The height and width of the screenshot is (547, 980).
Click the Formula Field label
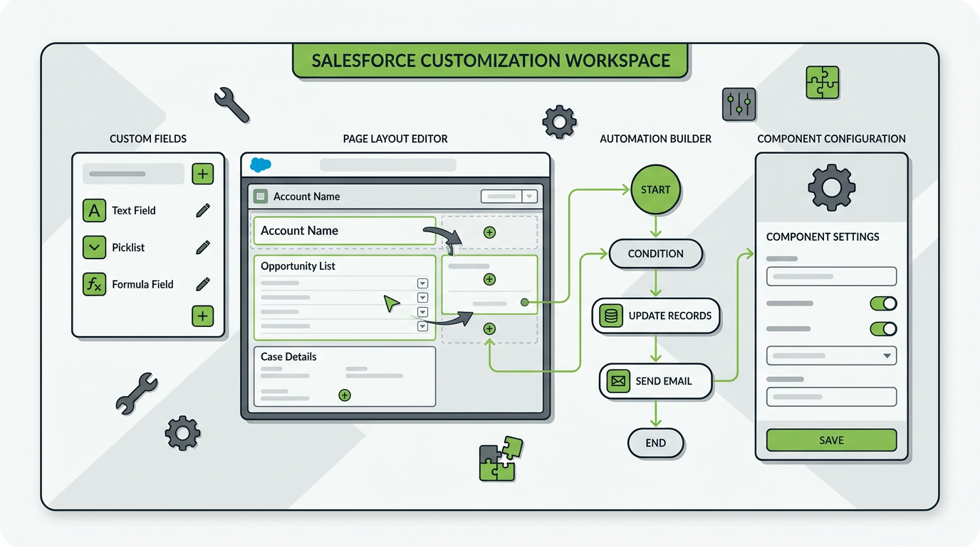tap(142, 284)
